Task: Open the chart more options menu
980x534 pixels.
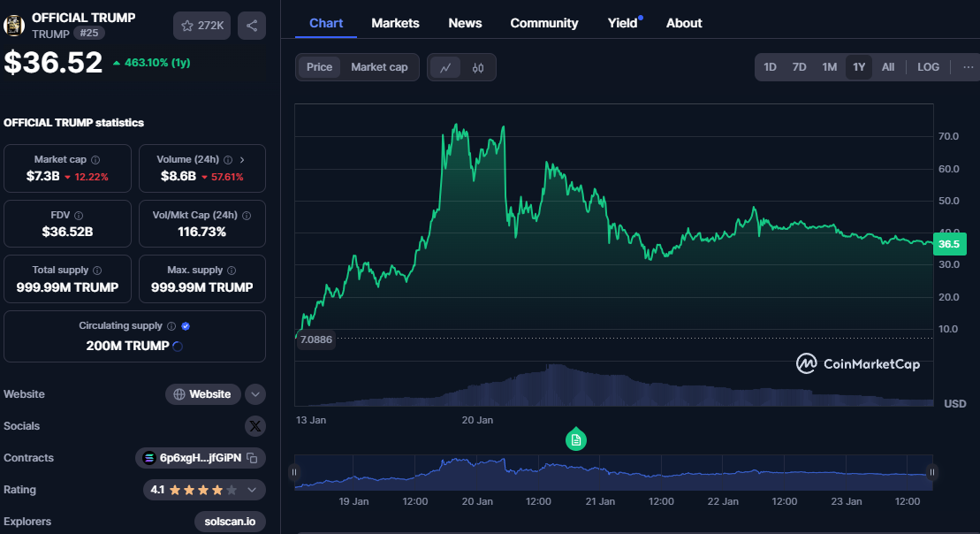Action: pyautogui.click(x=968, y=67)
